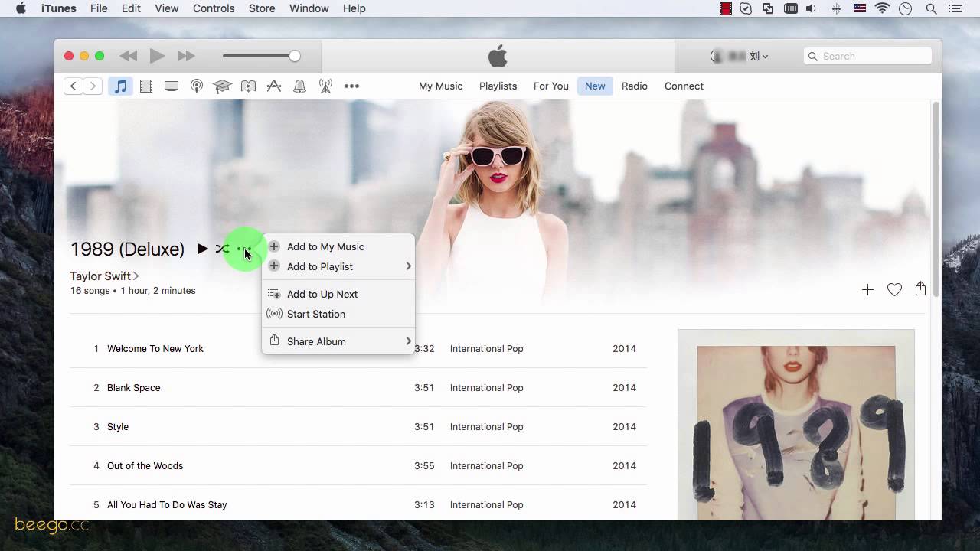Screen dimensions: 980x551
Task: Click the Bluetooth icon in menu bar
Action: click(836, 8)
